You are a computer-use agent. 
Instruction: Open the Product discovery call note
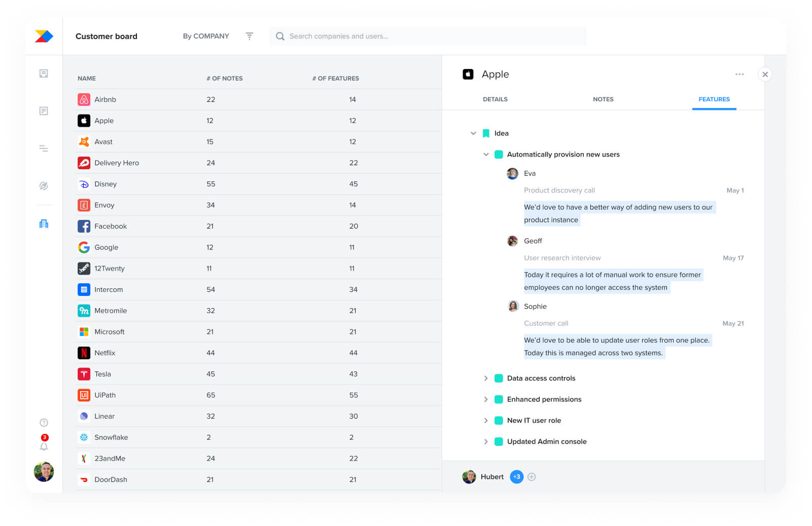point(559,191)
